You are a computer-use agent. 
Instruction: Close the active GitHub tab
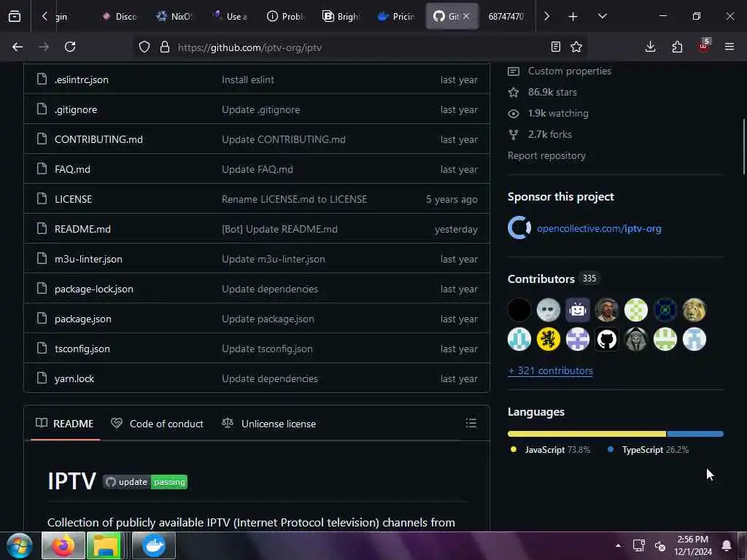point(466,16)
